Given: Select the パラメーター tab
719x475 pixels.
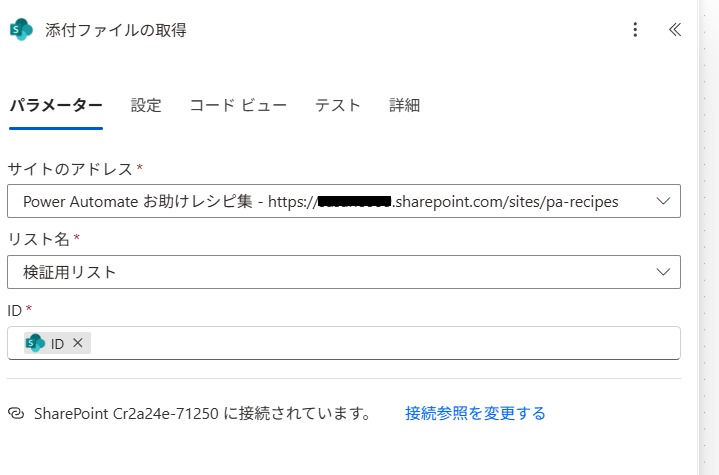Looking at the screenshot, I should pos(56,105).
